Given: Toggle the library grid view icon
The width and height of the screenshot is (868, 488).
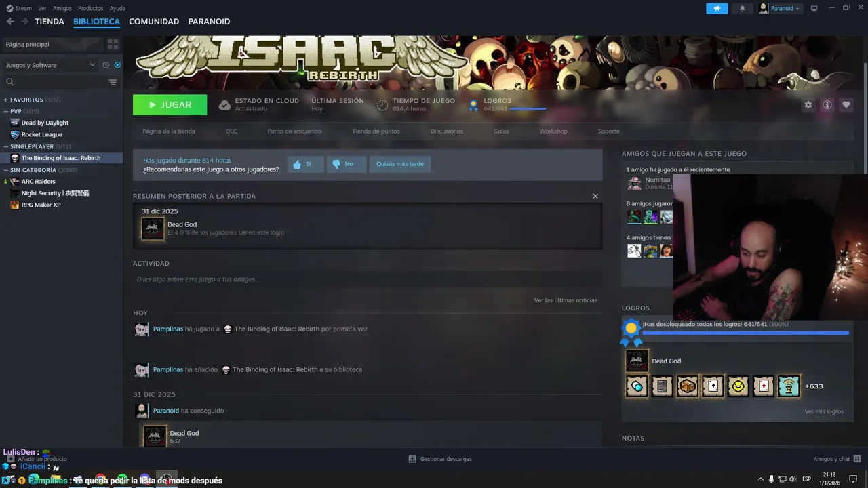Looking at the screenshot, I should [x=113, y=44].
